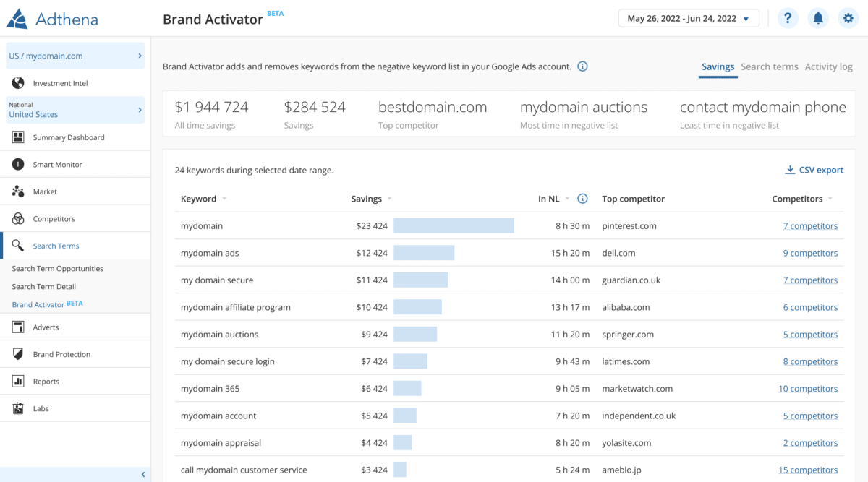Sort by the In NL column arrow
Viewport: 868px width, 482px height.
click(567, 199)
